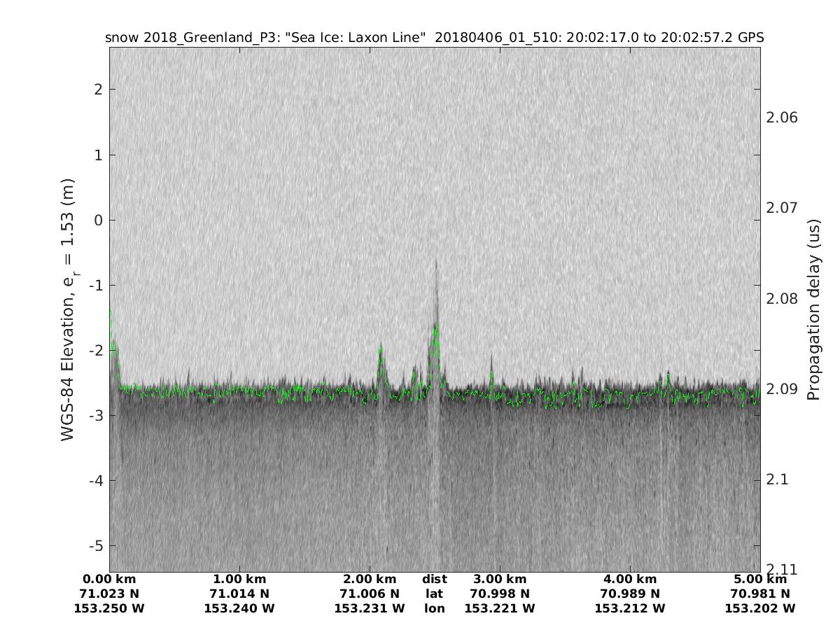Click the '153.231 W' longitude label
Viewport: 840px width, 630px height.
click(370, 608)
